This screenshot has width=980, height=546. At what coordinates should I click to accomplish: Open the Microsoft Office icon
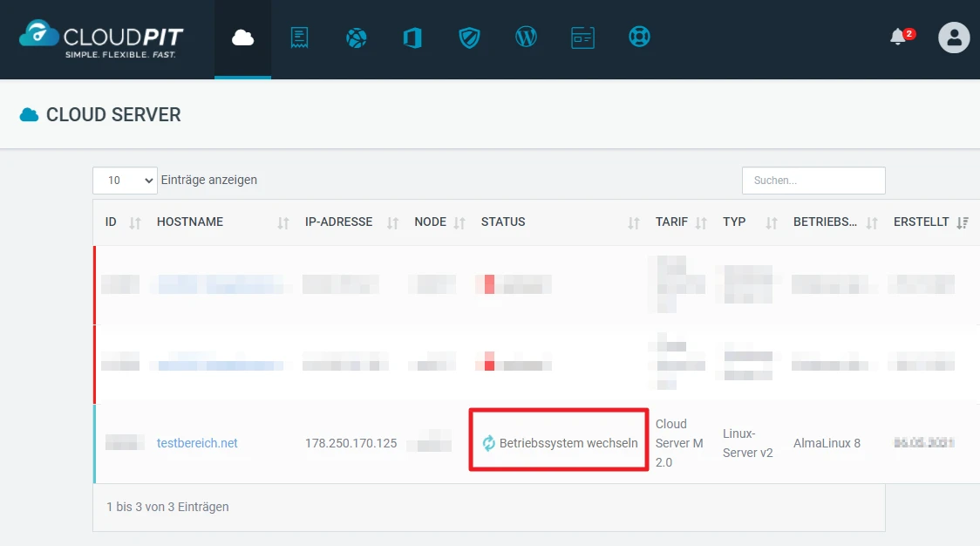[412, 38]
